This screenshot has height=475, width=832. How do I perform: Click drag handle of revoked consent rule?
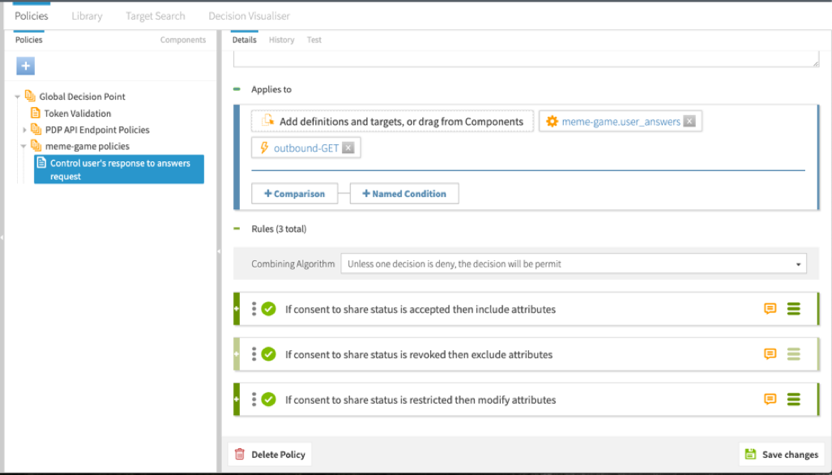coord(254,354)
